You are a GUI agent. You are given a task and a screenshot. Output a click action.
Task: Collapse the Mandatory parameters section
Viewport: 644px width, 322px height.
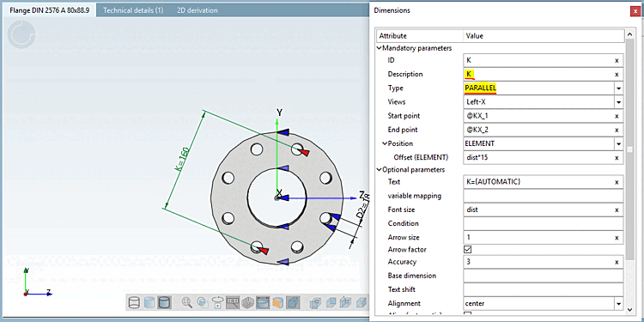379,48
